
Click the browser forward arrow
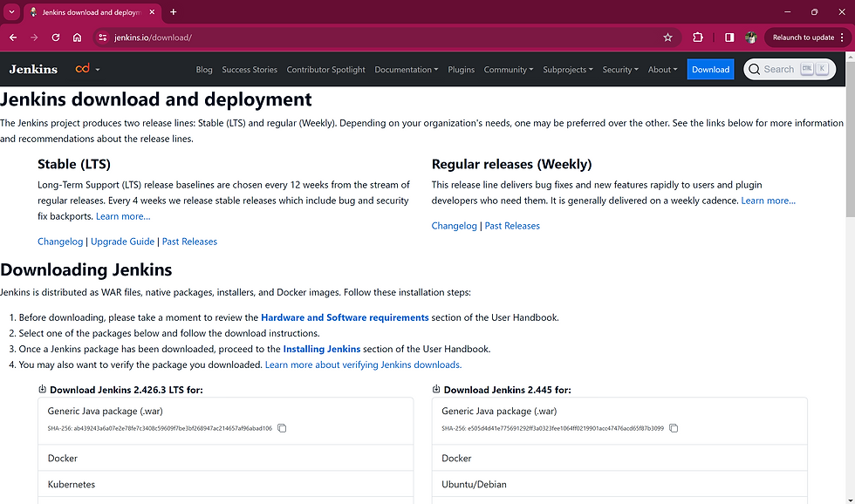[x=34, y=37]
